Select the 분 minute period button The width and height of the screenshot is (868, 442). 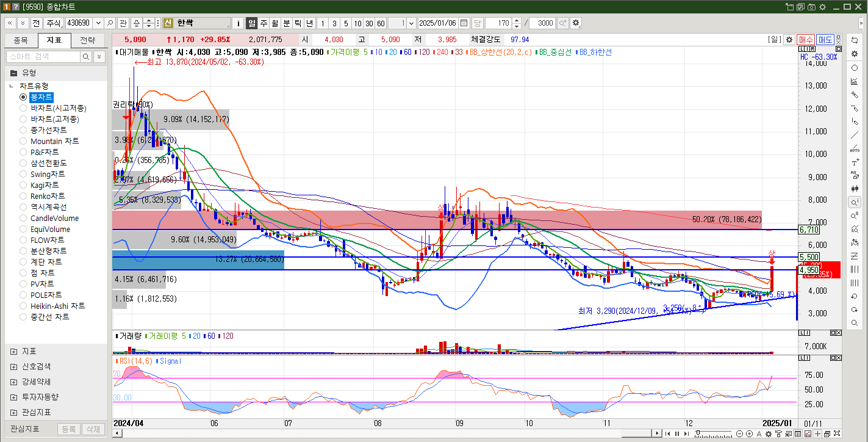click(x=287, y=23)
